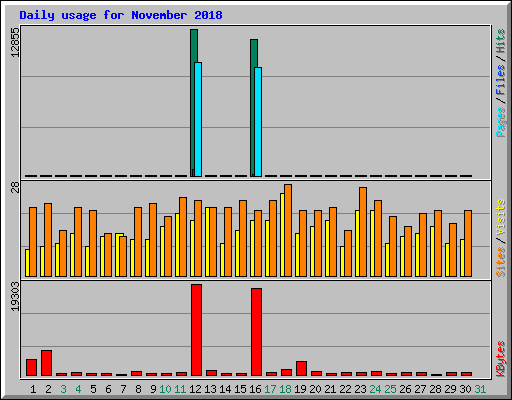Click day 22 on the x-axis
This screenshot has width=512, height=400.
tap(345, 389)
